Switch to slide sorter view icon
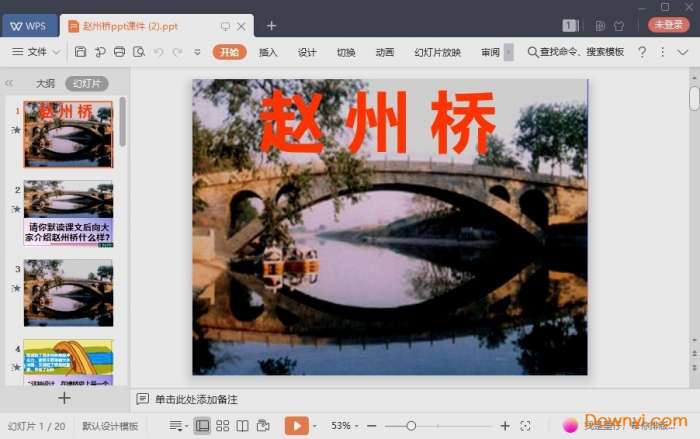700x439 pixels. 222,426
